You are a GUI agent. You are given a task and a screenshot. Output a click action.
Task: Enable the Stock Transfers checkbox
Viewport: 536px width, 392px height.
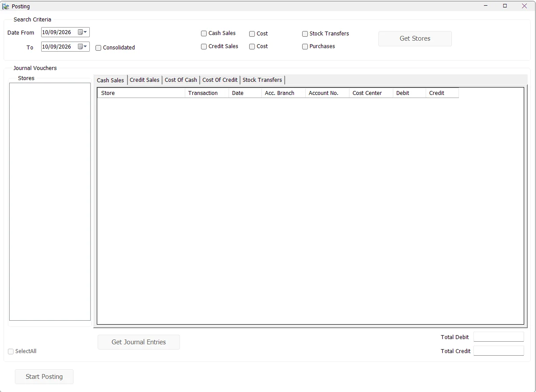(x=305, y=34)
